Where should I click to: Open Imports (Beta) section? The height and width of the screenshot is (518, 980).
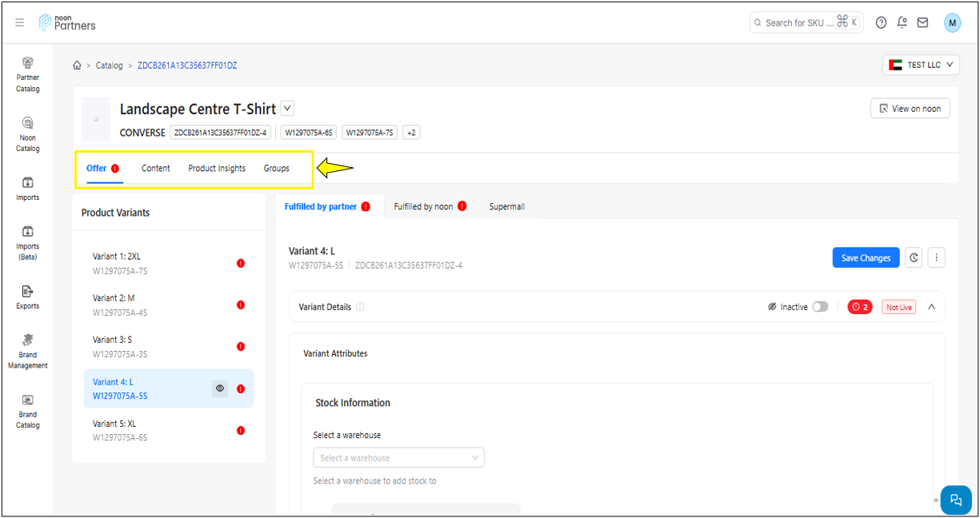27,243
